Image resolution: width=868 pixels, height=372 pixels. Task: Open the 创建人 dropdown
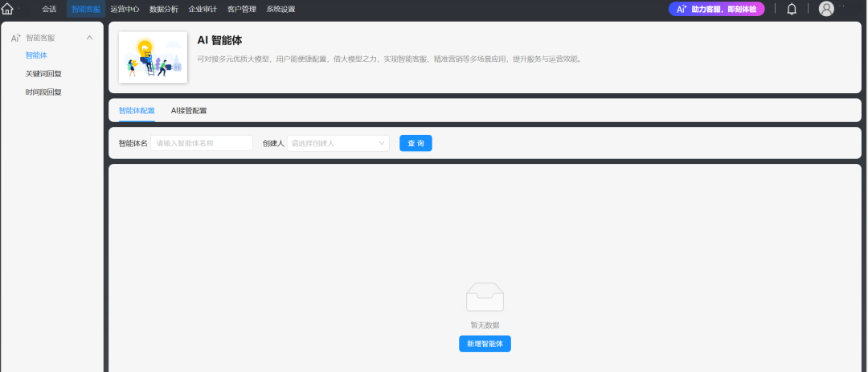tap(338, 143)
